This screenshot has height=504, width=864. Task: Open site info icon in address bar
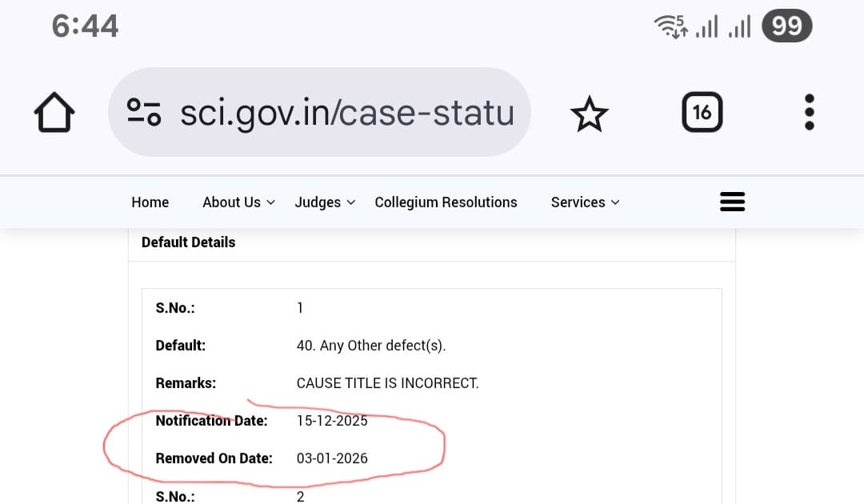(144, 113)
